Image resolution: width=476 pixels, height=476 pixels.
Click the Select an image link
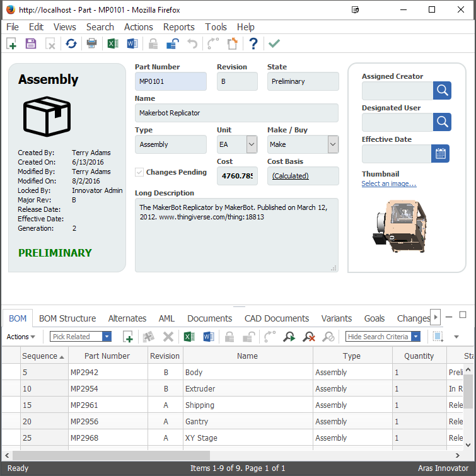[389, 183]
